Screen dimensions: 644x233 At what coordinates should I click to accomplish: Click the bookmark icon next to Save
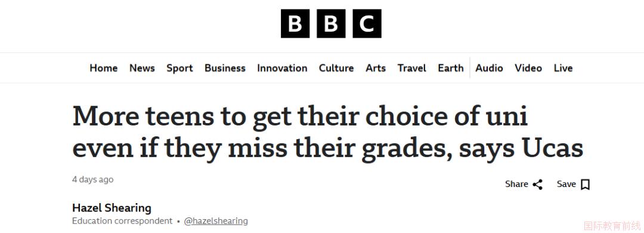click(x=586, y=185)
